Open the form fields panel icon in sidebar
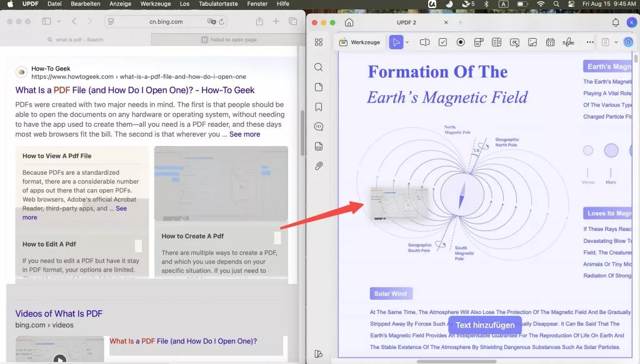Screen dimensions: 640x364 [x=319, y=146]
